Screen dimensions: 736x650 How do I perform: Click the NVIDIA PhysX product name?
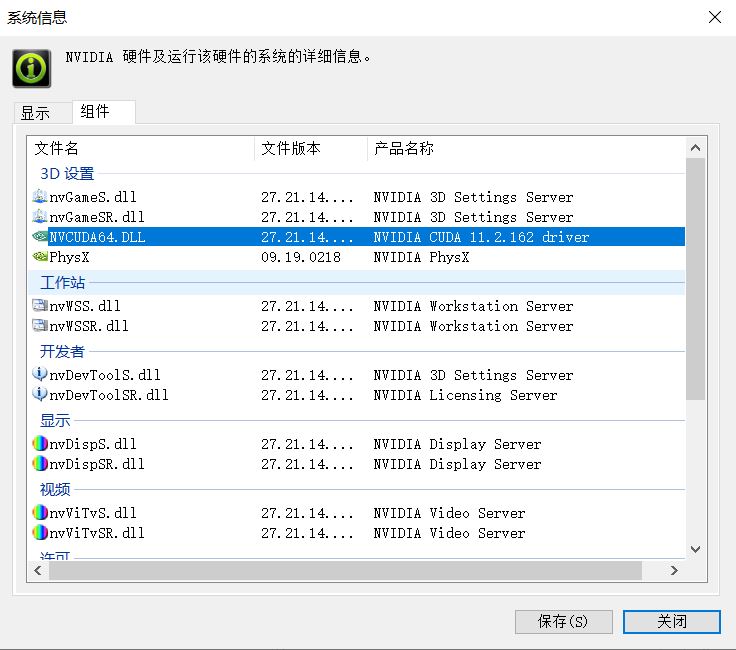421,257
